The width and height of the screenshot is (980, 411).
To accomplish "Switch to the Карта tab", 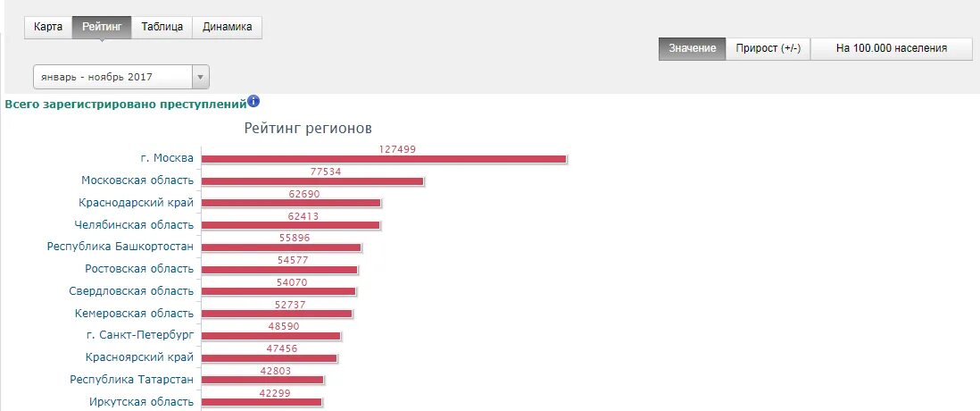I will click(48, 27).
